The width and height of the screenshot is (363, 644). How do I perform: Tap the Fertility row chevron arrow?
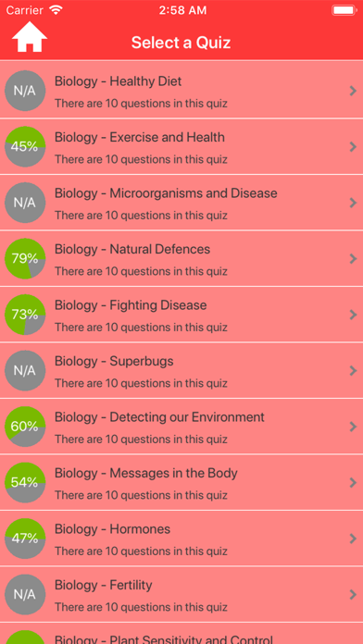(353, 594)
